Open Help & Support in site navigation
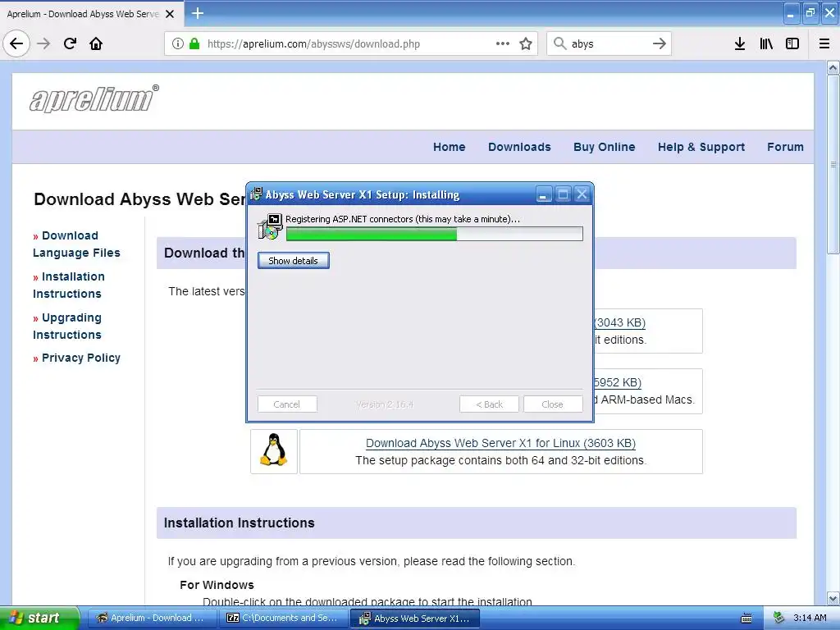The image size is (840, 630). pyautogui.click(x=701, y=147)
